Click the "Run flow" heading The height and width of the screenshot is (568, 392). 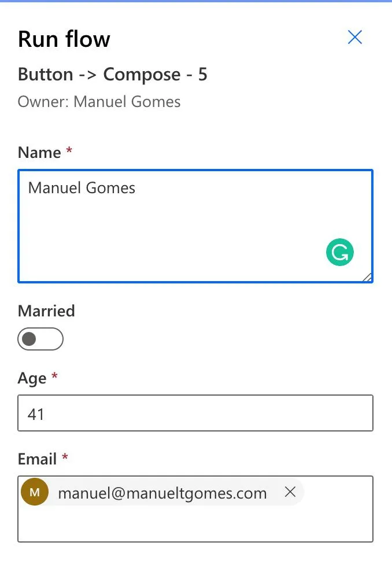[x=64, y=39]
